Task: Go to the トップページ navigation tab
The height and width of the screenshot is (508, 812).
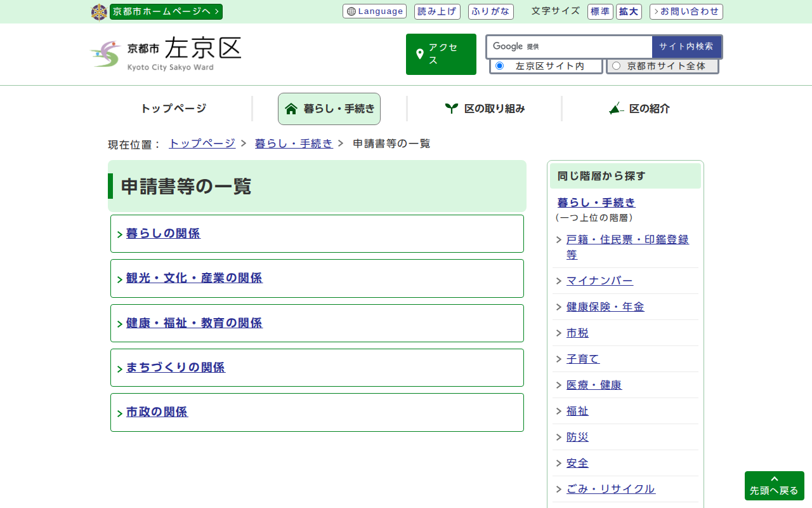Action: coord(173,109)
